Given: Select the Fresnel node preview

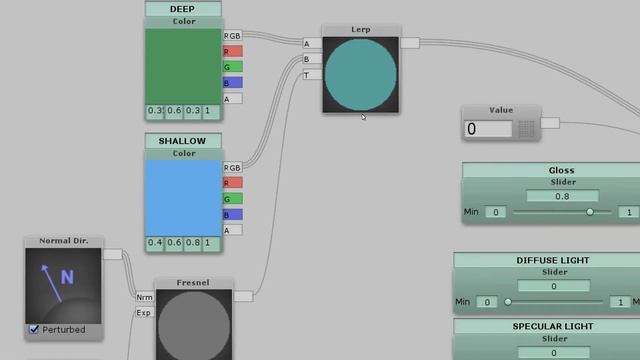Looking at the screenshot, I should (194, 325).
